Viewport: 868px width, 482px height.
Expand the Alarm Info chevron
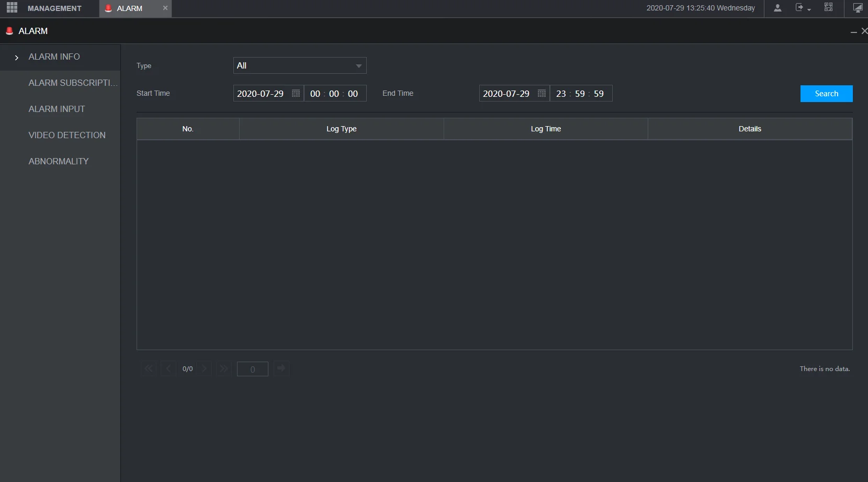click(x=17, y=57)
